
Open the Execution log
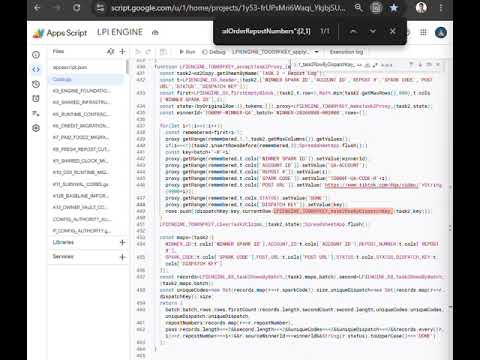point(346,52)
